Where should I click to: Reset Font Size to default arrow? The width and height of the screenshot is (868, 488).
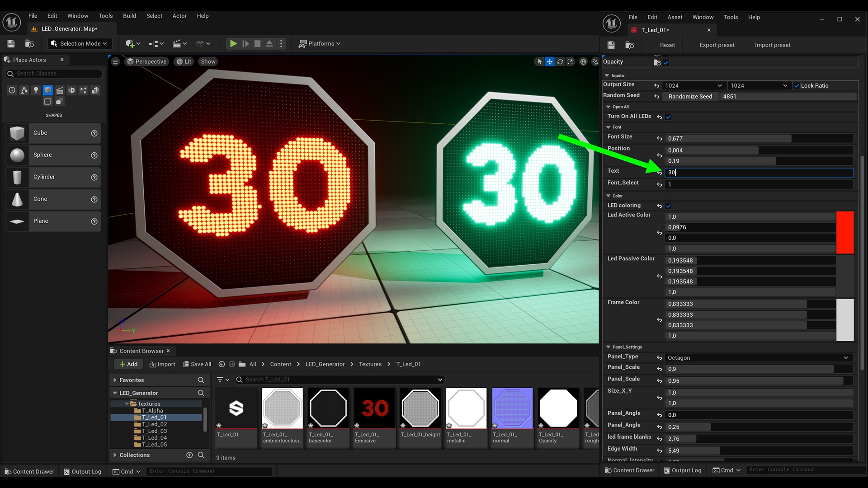coord(659,138)
